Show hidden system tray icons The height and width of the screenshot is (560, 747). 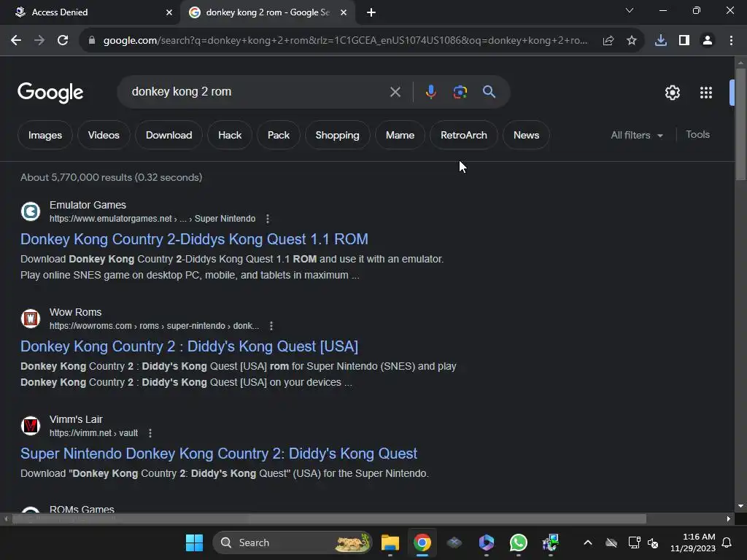[x=588, y=542]
